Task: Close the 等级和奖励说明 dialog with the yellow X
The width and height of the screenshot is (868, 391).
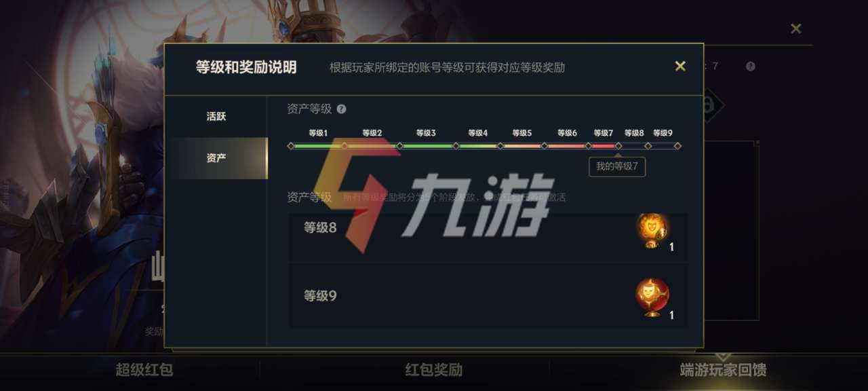Action: [x=679, y=66]
